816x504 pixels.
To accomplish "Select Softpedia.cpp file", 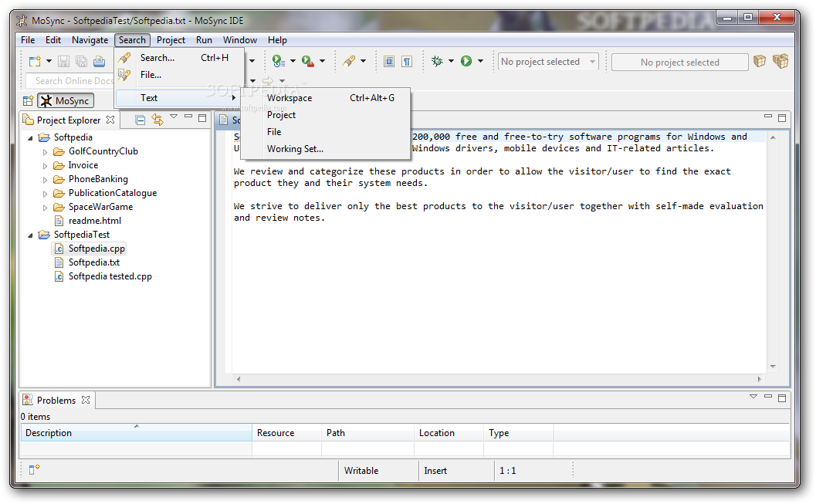I will [x=96, y=249].
